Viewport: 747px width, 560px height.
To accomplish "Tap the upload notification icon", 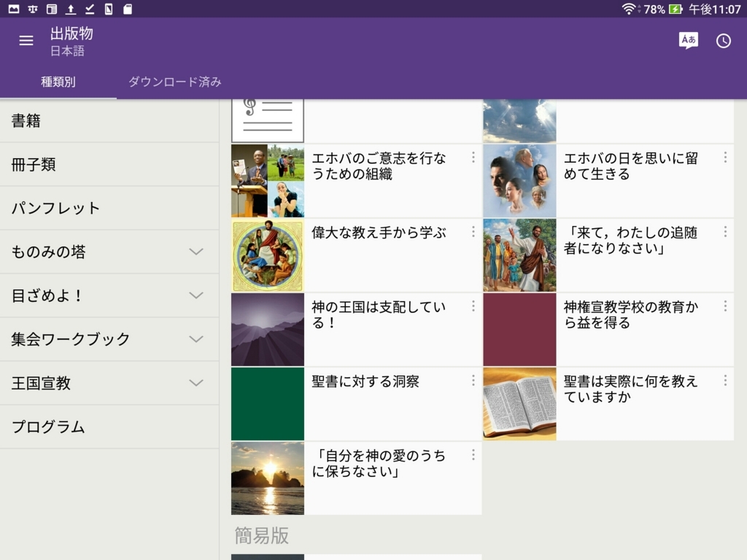I will pyautogui.click(x=71, y=9).
